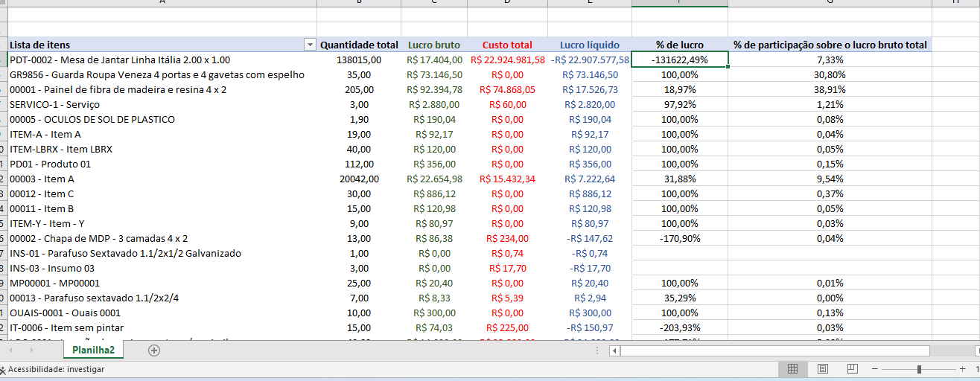Switch to Page Break Preview view
980x381 pixels.
tap(852, 369)
